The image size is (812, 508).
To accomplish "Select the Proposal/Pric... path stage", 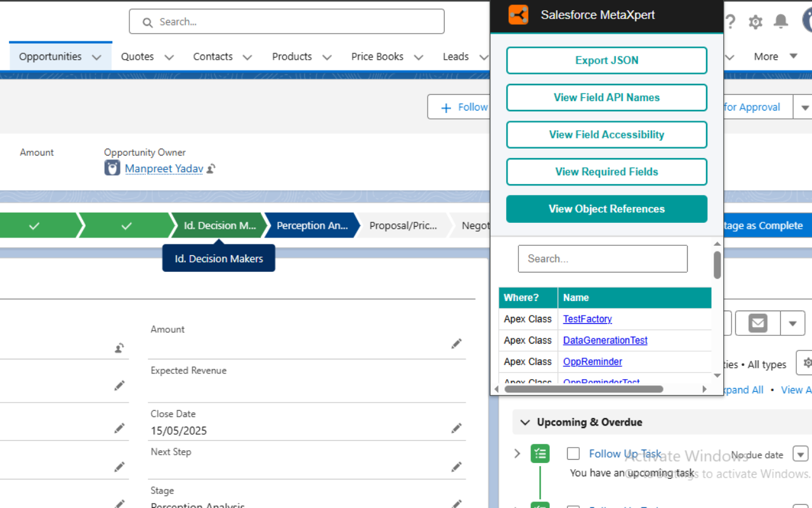I will (403, 225).
